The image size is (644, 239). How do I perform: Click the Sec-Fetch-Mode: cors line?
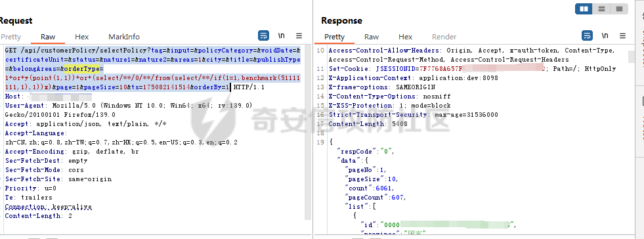tap(45, 169)
